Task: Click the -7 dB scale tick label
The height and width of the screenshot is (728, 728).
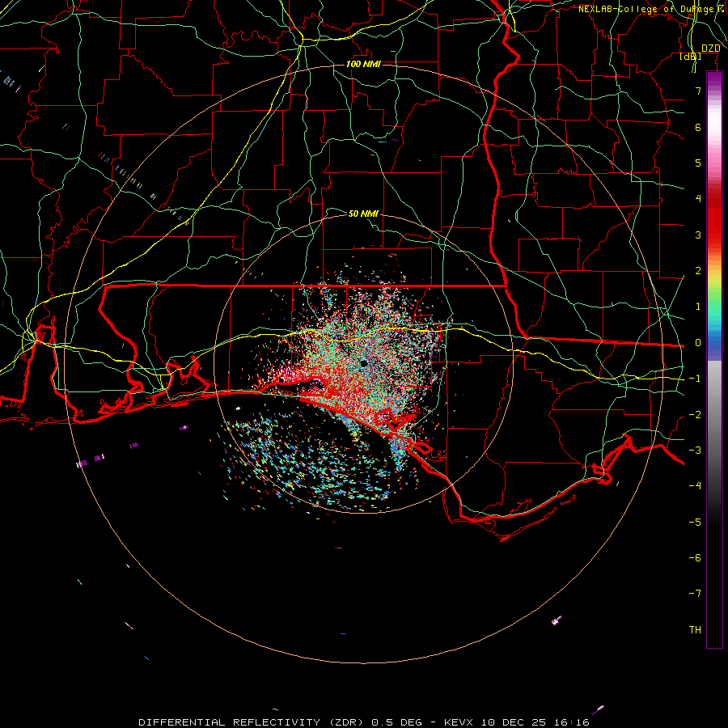Action: pyautogui.click(x=695, y=594)
